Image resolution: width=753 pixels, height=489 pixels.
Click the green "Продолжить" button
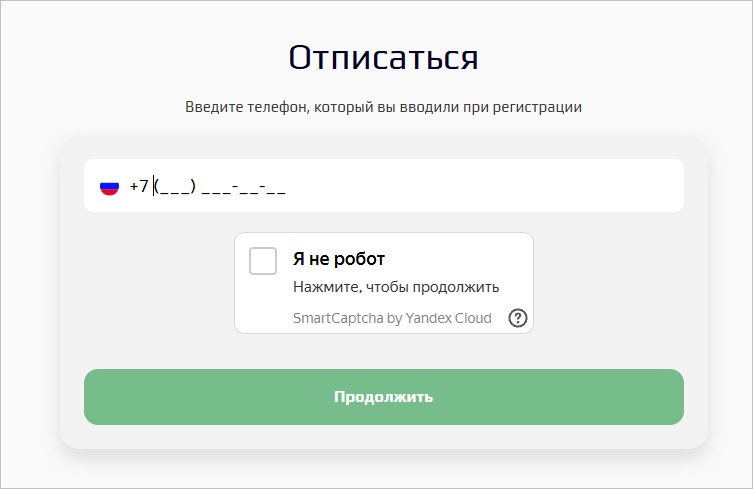click(384, 397)
